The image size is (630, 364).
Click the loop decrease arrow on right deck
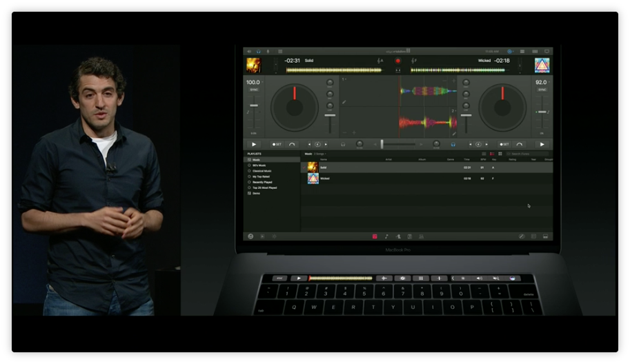point(470,145)
